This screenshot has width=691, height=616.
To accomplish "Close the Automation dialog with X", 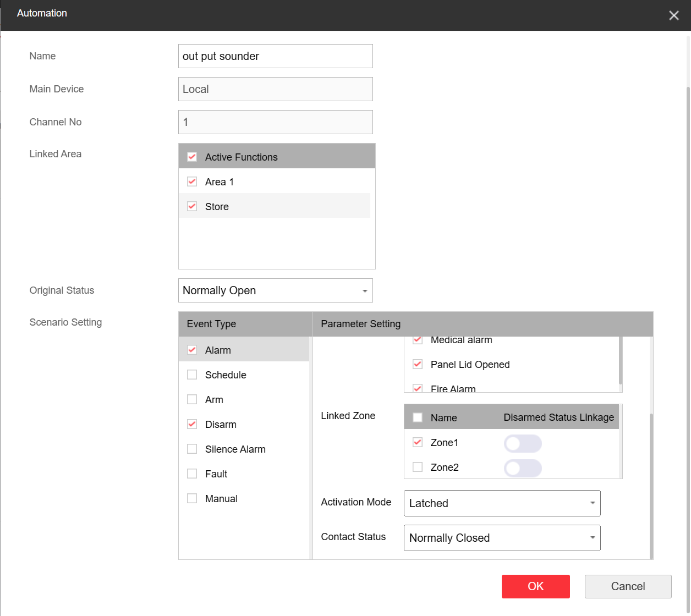I will click(673, 15).
